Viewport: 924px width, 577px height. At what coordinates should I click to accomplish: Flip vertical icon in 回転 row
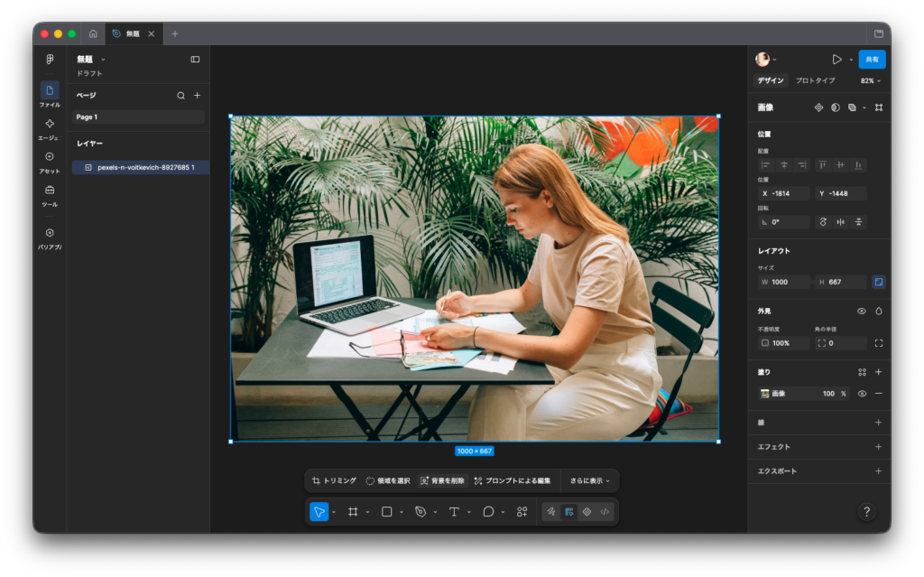(x=859, y=222)
